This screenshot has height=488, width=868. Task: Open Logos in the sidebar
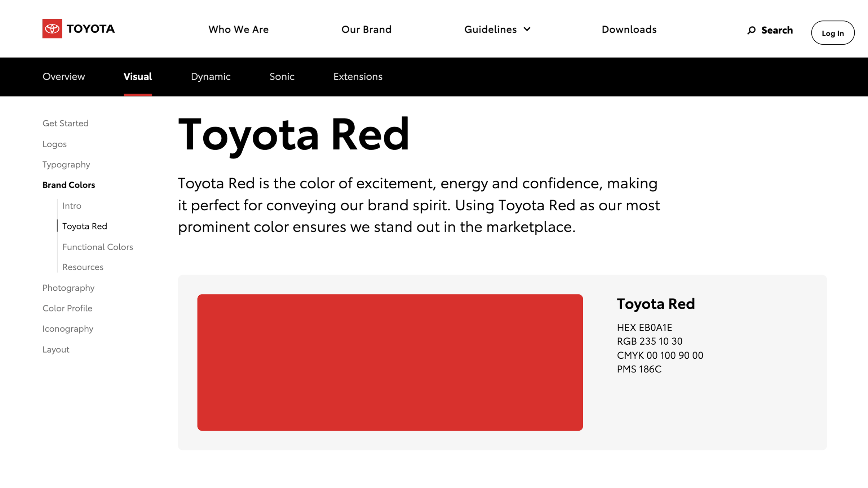pos(54,144)
